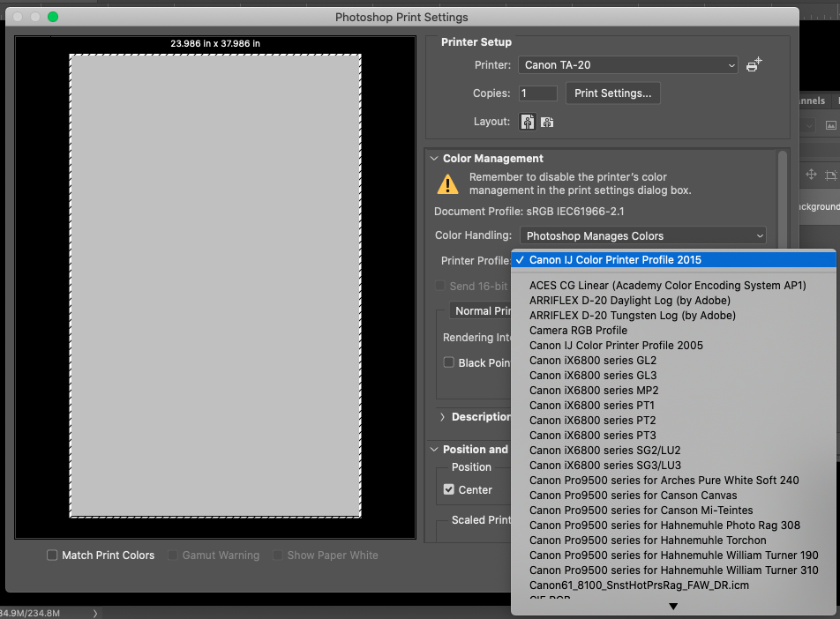Open the Printer dropdown
The image size is (840, 619).
tap(627, 64)
